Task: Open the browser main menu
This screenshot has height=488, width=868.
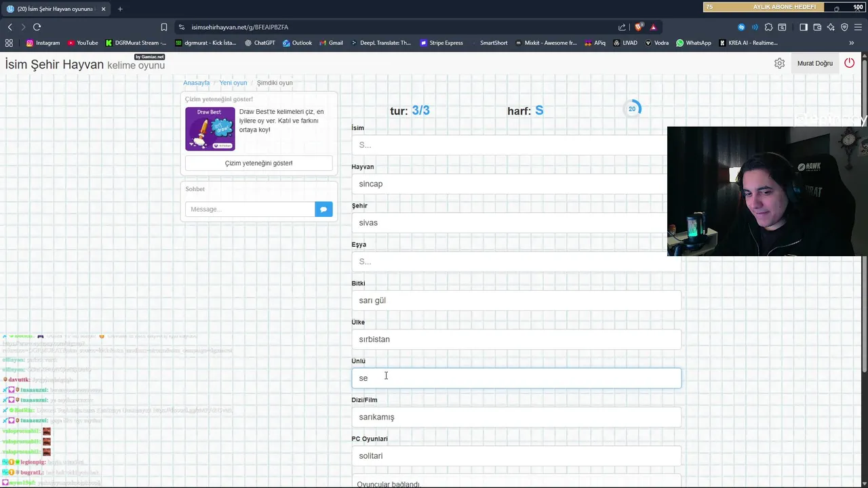Action: [858, 27]
